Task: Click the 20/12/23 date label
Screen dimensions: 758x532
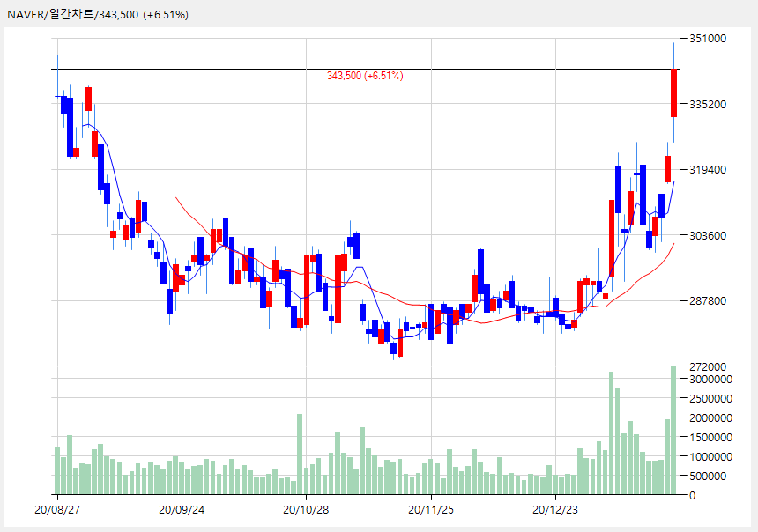Action: point(555,510)
